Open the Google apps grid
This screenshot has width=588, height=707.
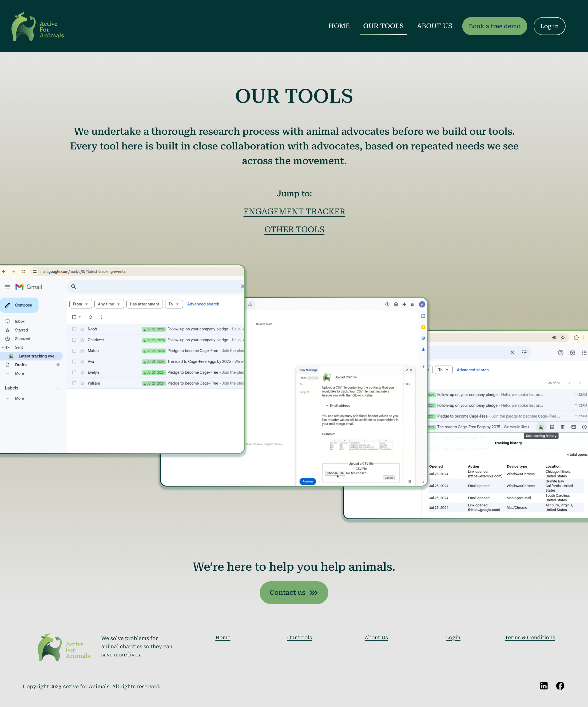(x=413, y=304)
